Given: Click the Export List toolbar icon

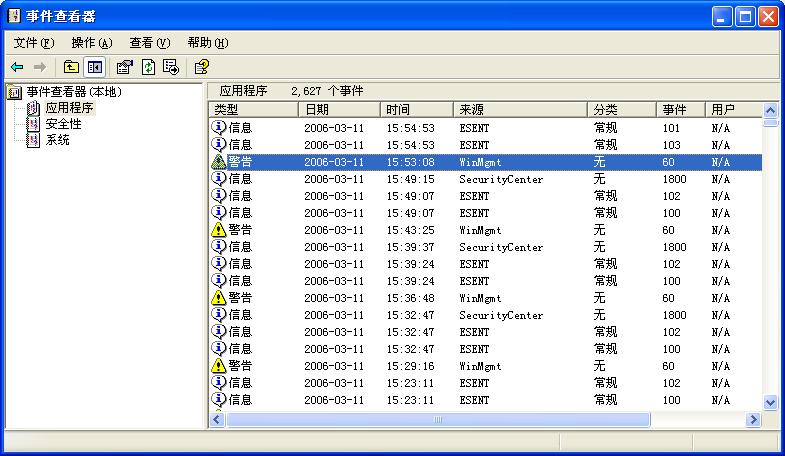Looking at the screenshot, I should tap(171, 67).
